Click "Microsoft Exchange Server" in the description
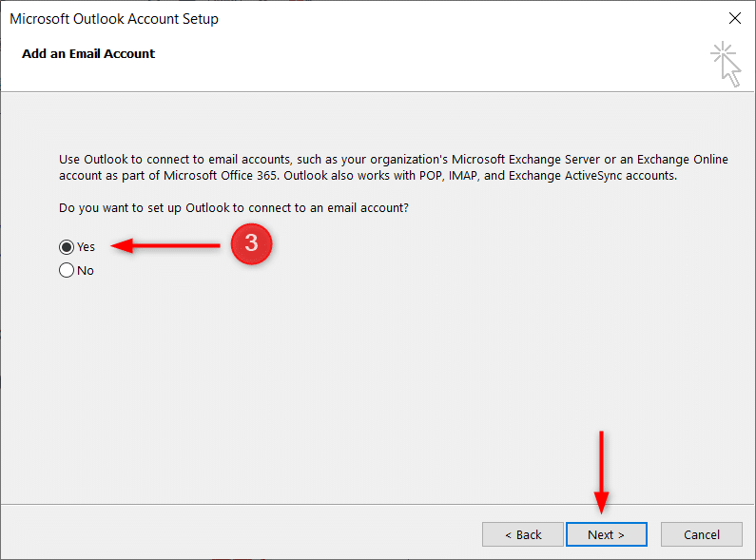 (x=524, y=159)
